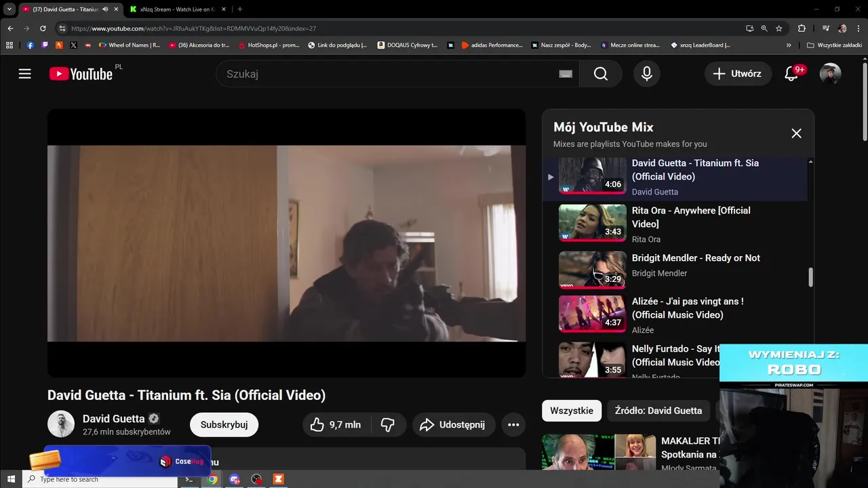Image resolution: width=868 pixels, height=488 pixels.
Task: Open the Facebook bookmark icon
Action: [31, 45]
